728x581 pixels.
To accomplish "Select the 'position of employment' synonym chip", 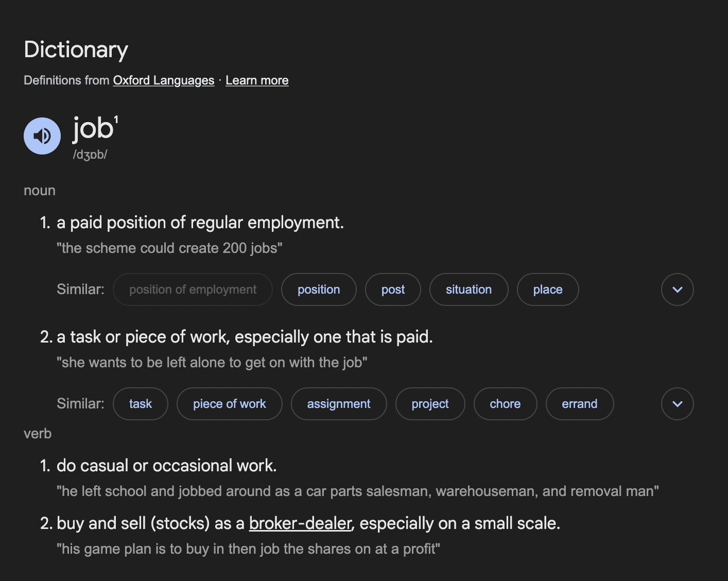I will (193, 289).
